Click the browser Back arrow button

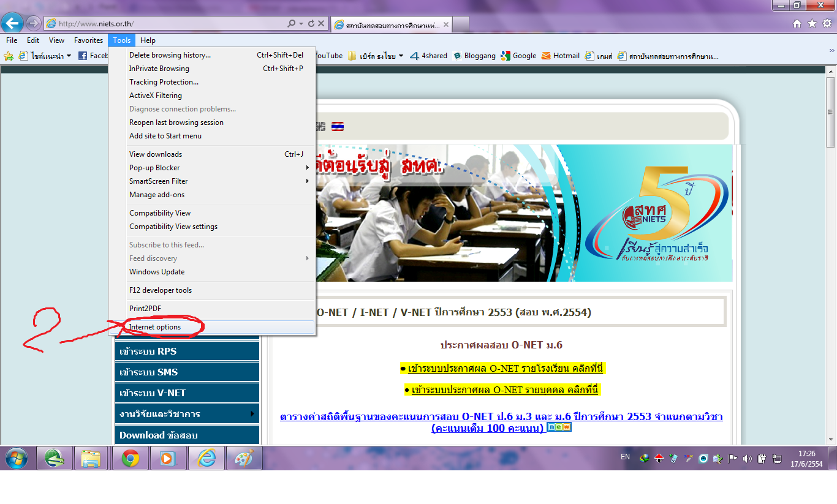13,23
